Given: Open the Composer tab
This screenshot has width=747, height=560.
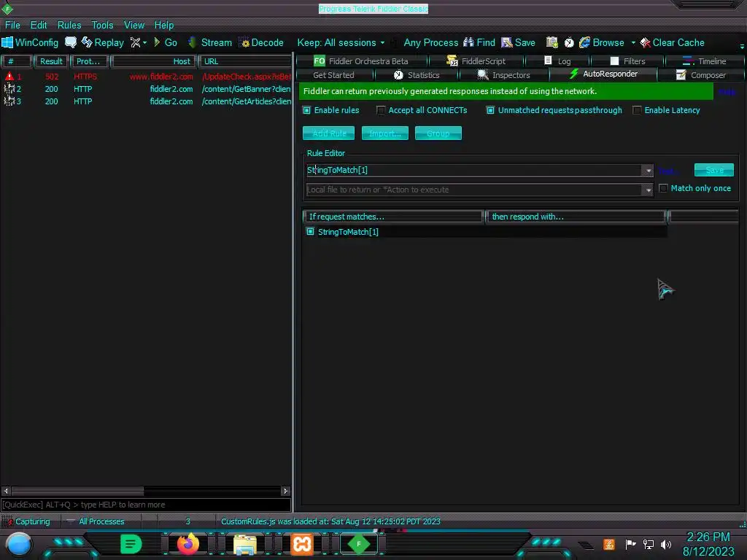Looking at the screenshot, I should click(701, 75).
